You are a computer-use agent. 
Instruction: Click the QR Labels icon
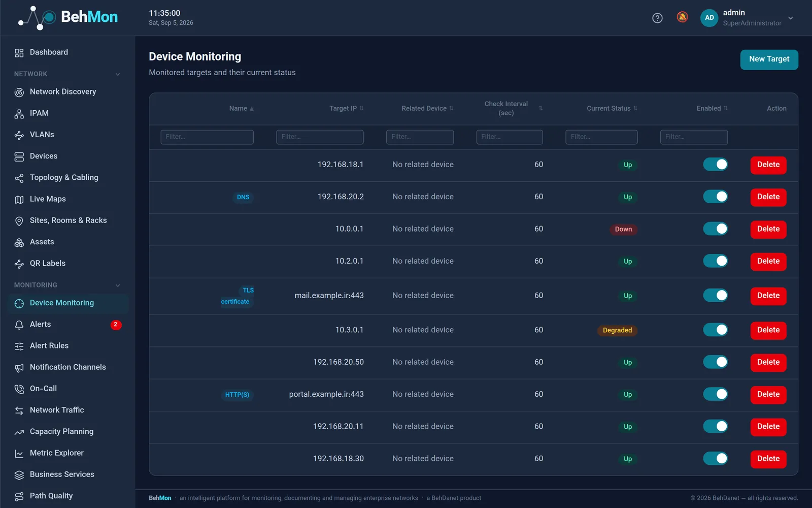click(x=19, y=264)
